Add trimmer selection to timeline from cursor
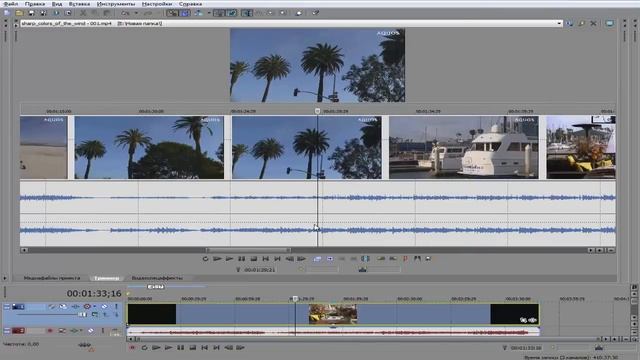 [318, 259]
